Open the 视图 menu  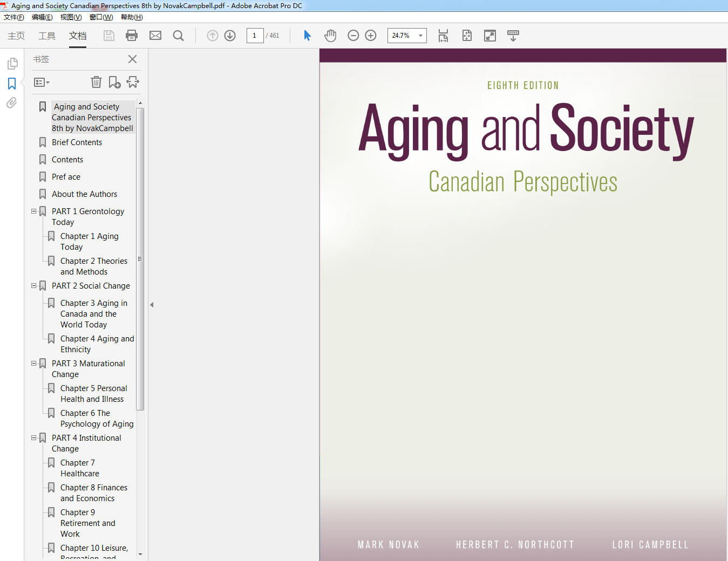[71, 17]
